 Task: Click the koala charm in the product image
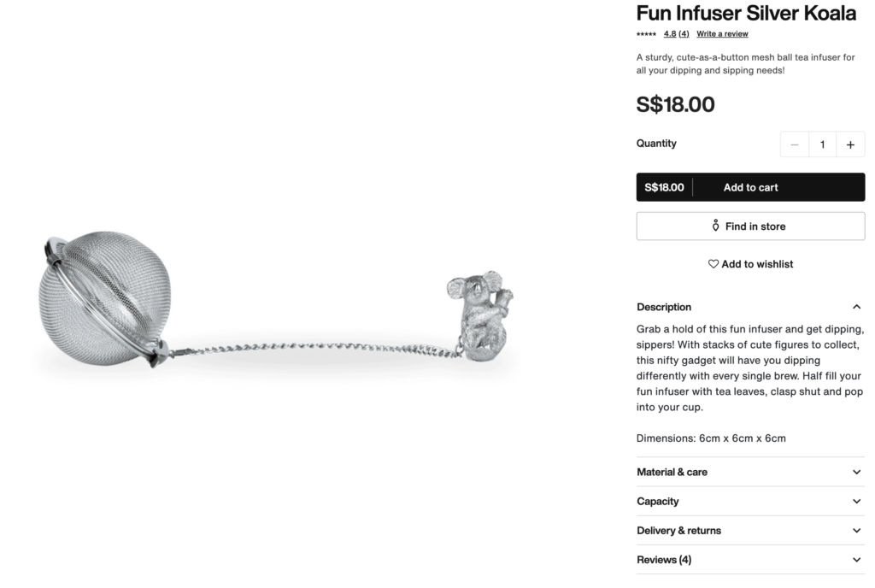click(480, 315)
